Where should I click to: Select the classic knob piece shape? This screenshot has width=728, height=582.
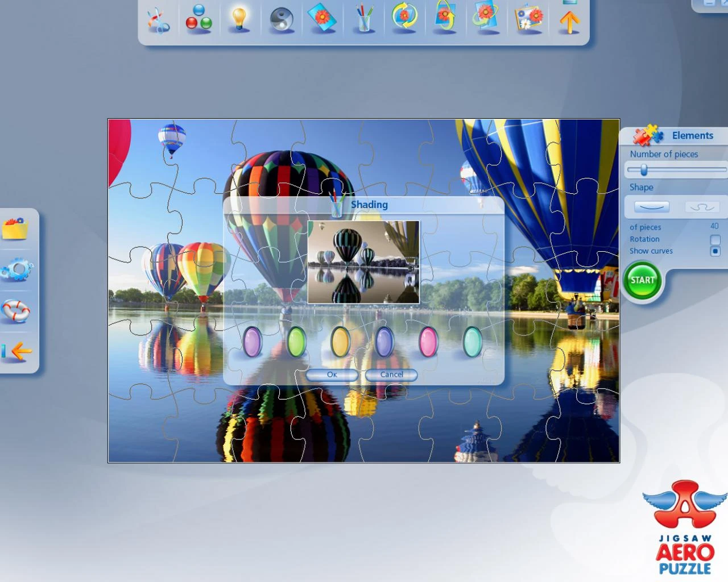tap(702, 207)
